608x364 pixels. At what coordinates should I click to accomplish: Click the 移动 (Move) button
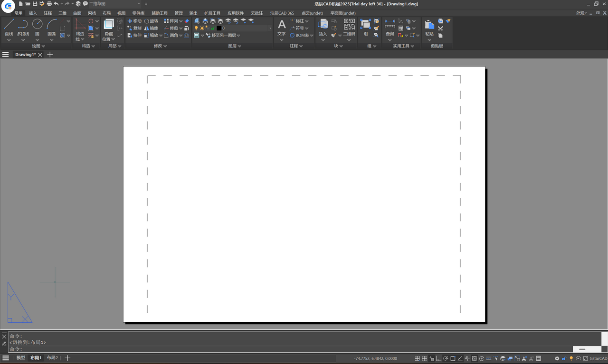(x=134, y=21)
